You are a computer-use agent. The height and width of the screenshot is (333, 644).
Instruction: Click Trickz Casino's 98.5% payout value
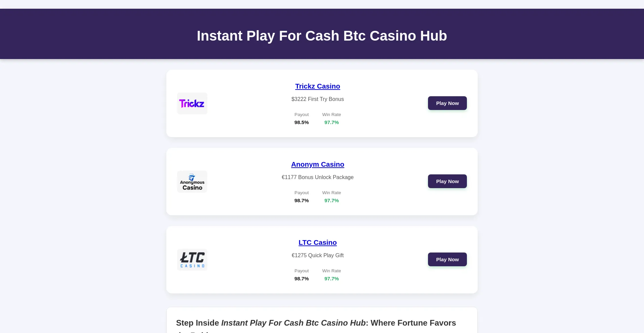pos(302,122)
